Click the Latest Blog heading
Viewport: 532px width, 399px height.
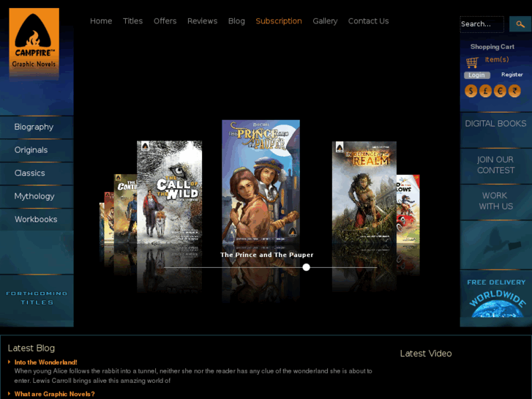coord(31,348)
